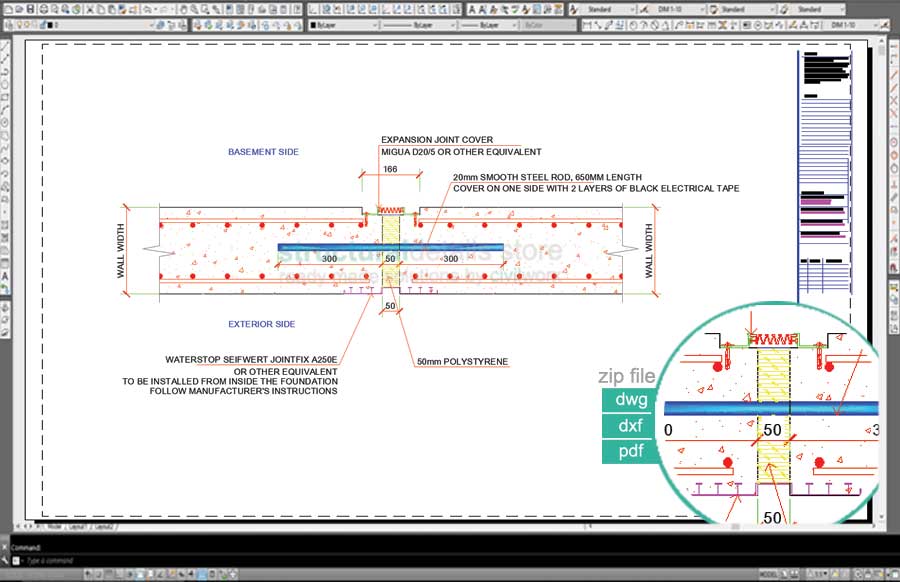900x582 pixels.
Task: Toggle Snap mode in status bar
Action: click(x=97, y=573)
